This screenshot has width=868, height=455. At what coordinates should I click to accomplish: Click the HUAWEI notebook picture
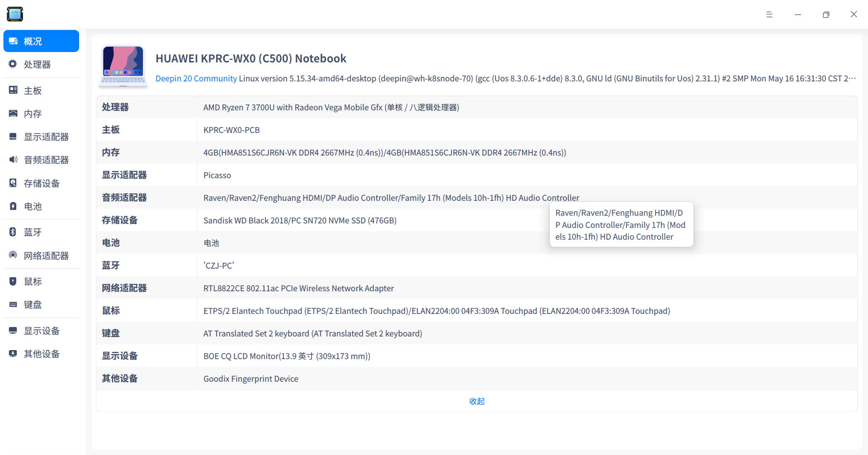pyautogui.click(x=123, y=66)
